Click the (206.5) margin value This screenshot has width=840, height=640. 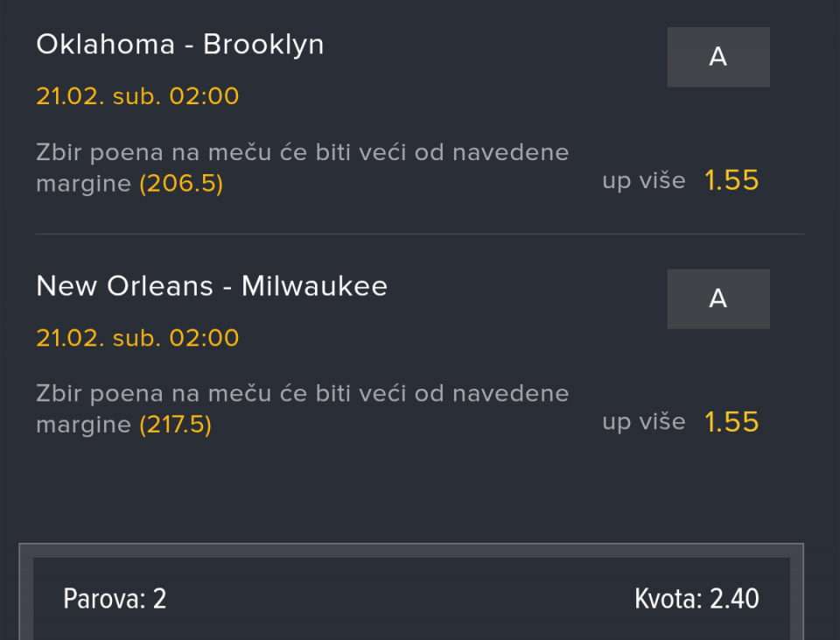pos(181,185)
